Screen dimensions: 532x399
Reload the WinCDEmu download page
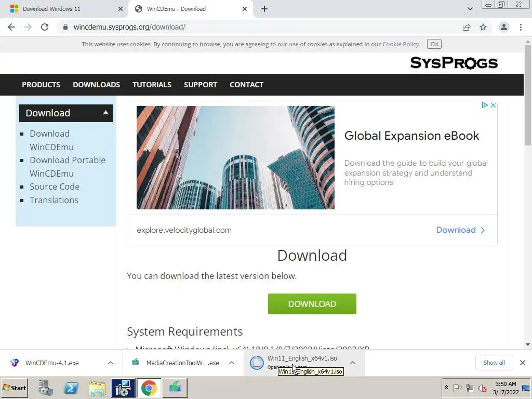coord(45,27)
